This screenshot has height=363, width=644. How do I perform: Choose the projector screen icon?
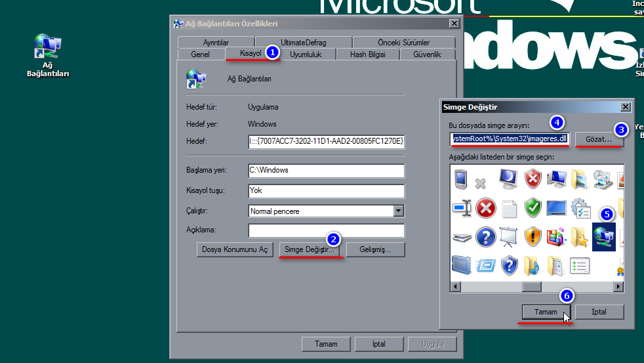pos(508,237)
